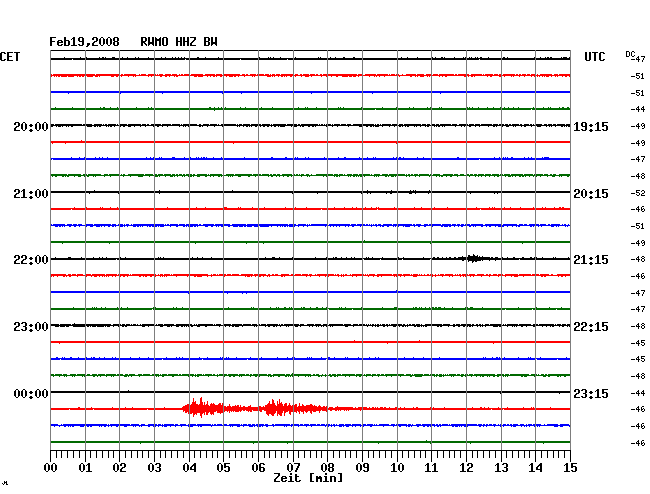Click the DC column header

[630, 54]
